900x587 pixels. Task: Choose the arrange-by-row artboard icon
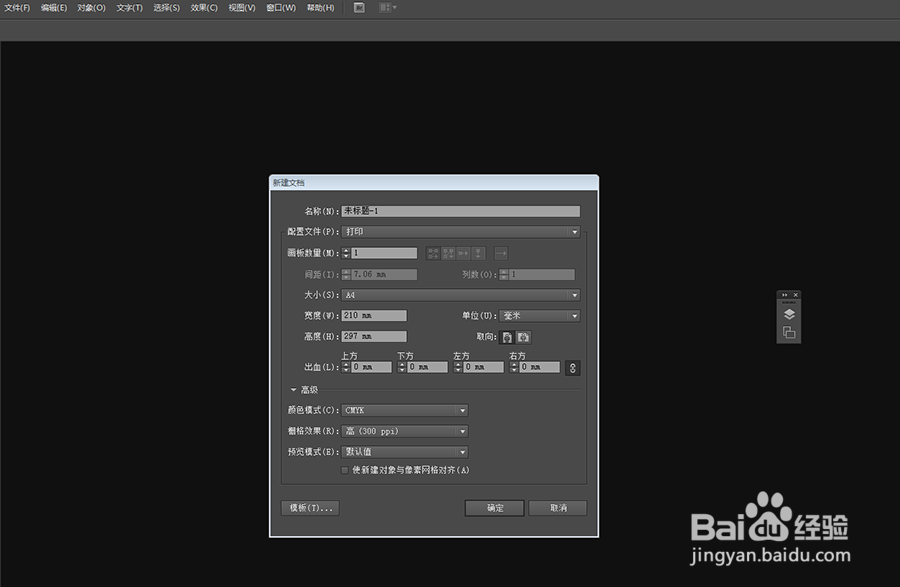click(463, 253)
